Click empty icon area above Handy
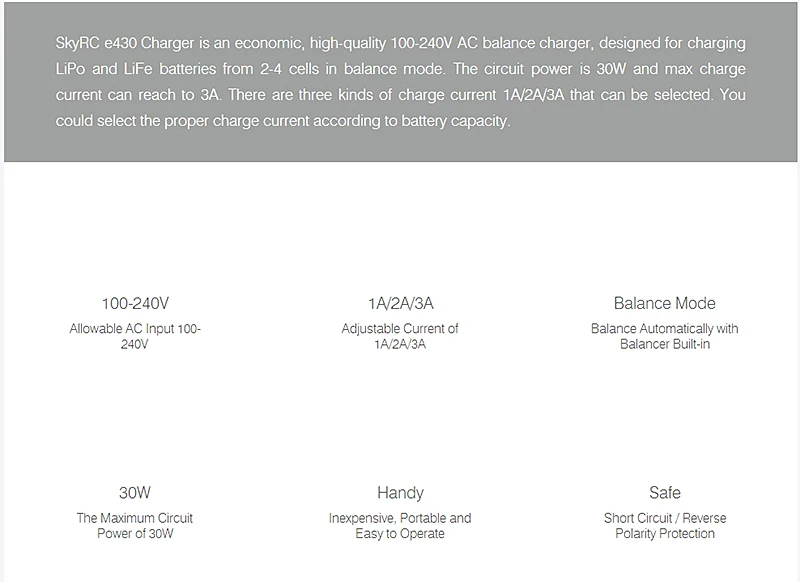The width and height of the screenshot is (800, 582). pyautogui.click(x=401, y=434)
